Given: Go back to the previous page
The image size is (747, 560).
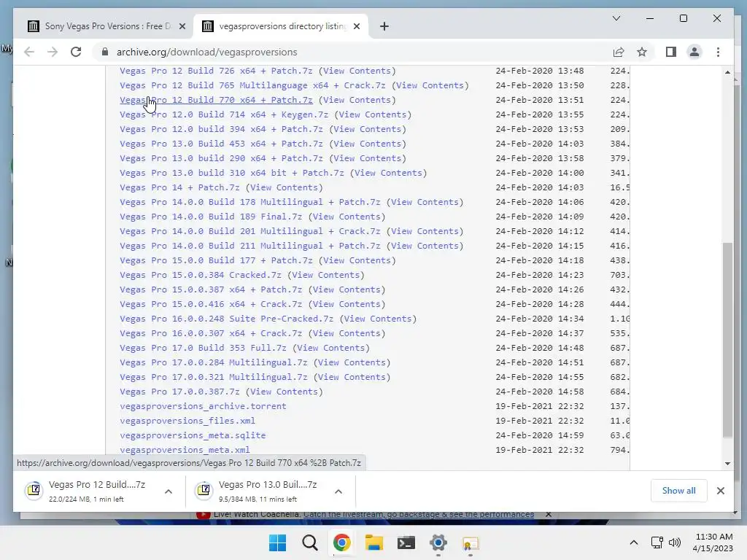Looking at the screenshot, I should pyautogui.click(x=29, y=52).
